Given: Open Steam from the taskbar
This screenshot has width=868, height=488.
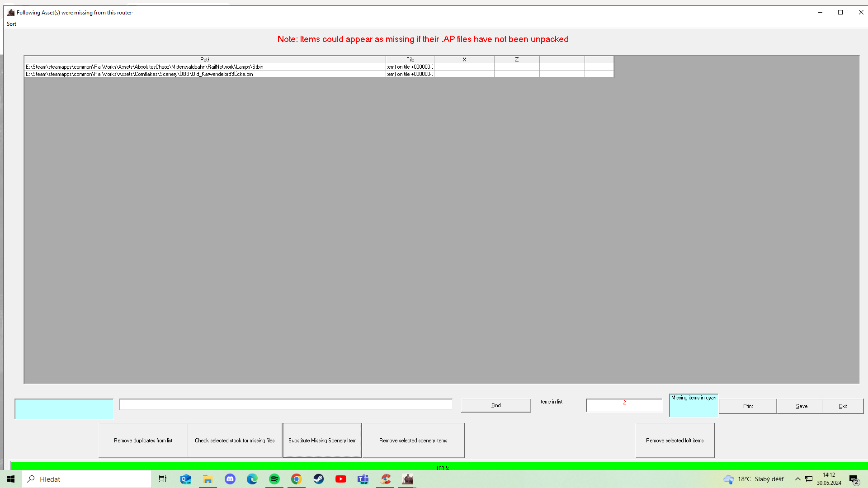Looking at the screenshot, I should 319,479.
